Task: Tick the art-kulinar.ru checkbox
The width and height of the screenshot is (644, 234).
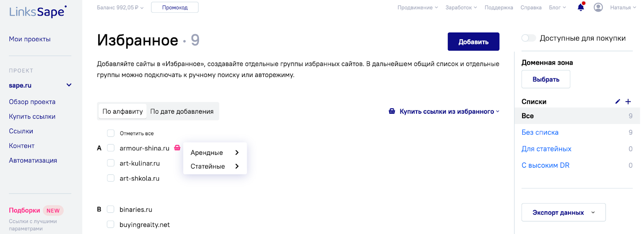Action: pyautogui.click(x=111, y=163)
